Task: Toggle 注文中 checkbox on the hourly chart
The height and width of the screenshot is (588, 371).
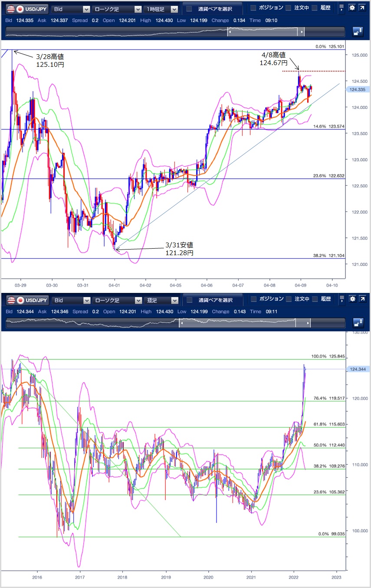Action: point(289,8)
